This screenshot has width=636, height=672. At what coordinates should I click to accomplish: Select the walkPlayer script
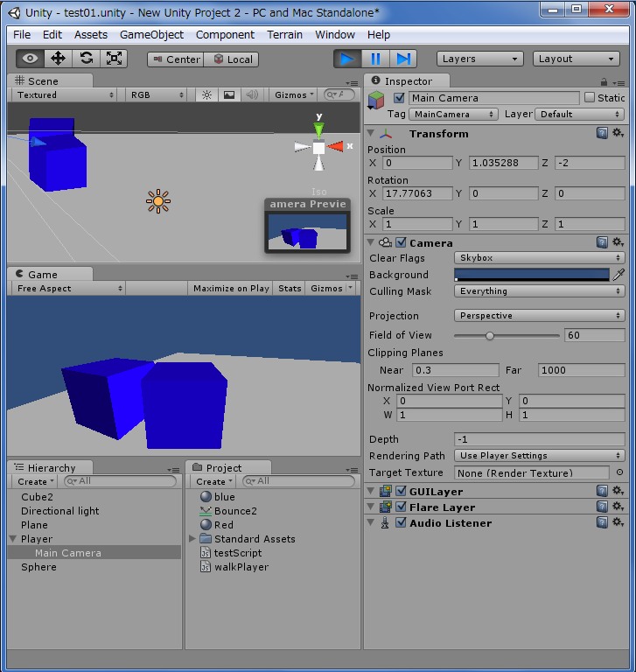234,567
